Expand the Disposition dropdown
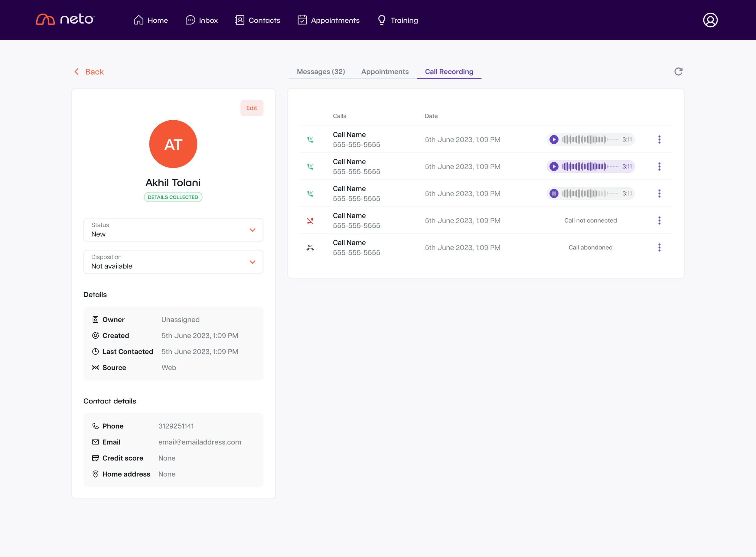756x557 pixels. point(173,262)
